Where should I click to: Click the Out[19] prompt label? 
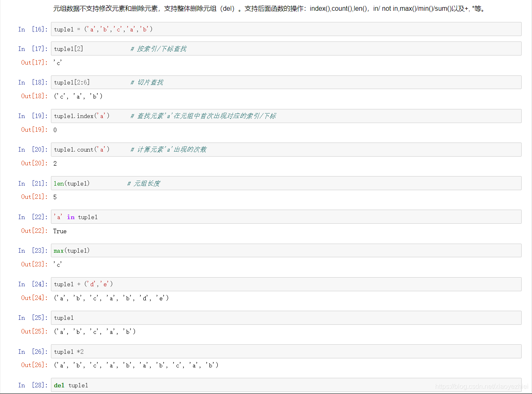(x=34, y=129)
